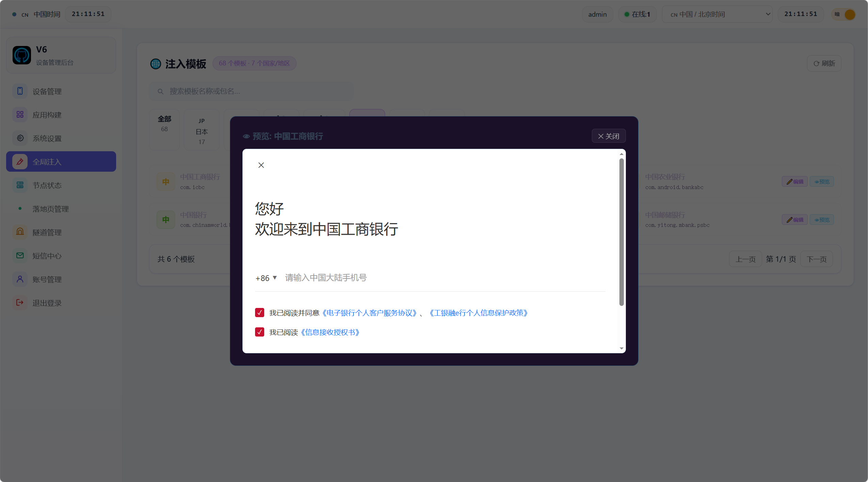The width and height of the screenshot is (868, 482).
Task: Click the 中国工商银行 template icon
Action: coord(166,182)
